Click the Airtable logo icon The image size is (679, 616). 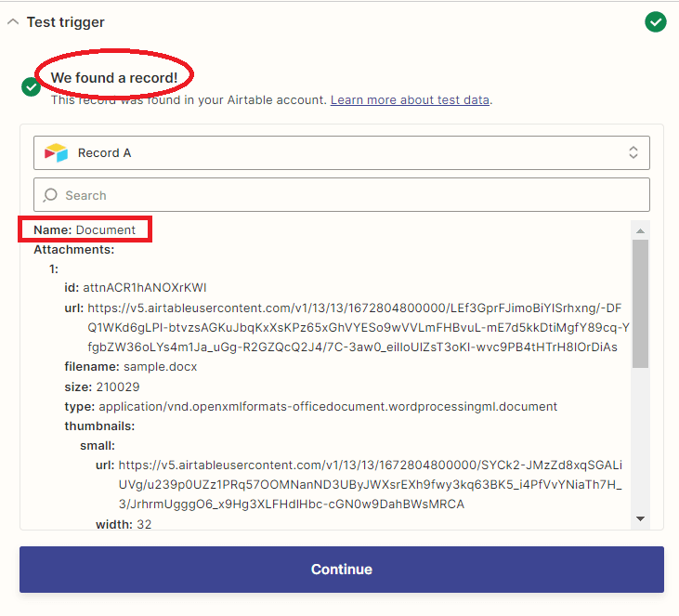[x=57, y=153]
